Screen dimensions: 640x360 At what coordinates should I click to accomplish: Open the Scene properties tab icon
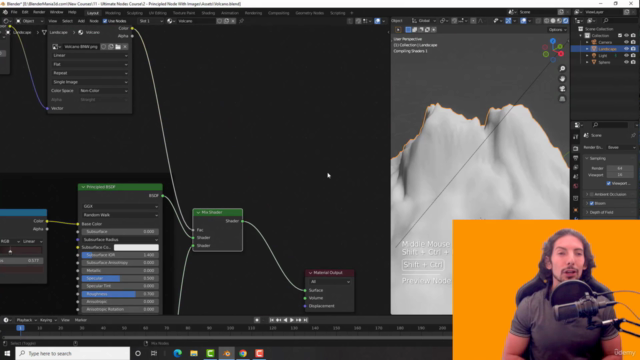coord(576,177)
